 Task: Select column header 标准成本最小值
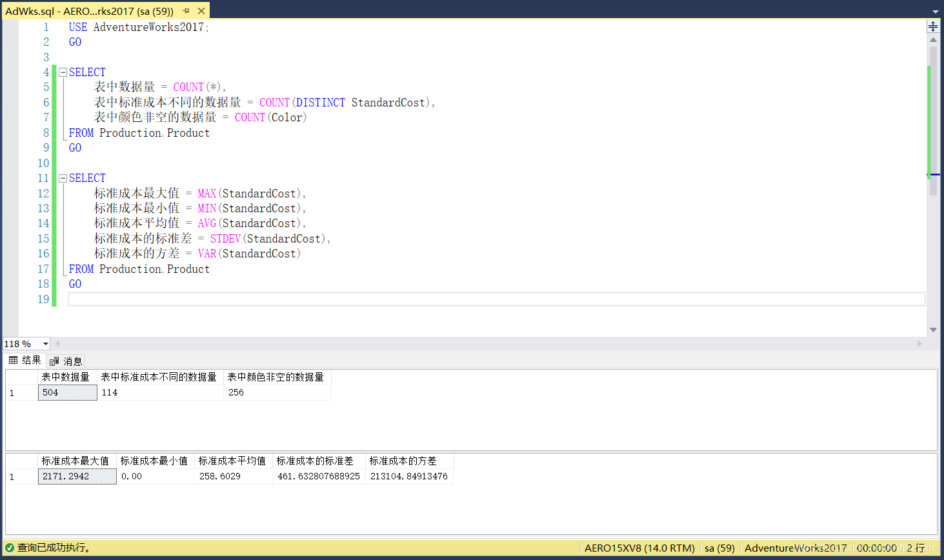coord(156,461)
